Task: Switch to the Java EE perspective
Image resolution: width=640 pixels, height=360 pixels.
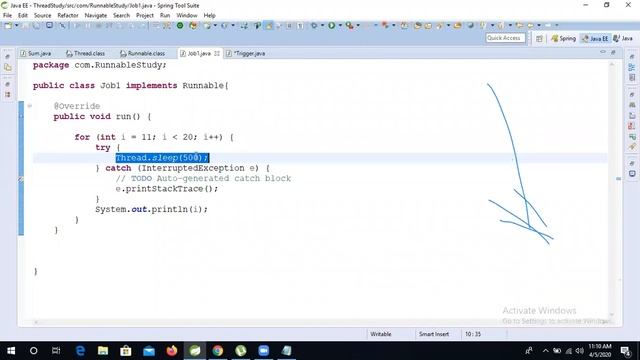Action: pos(595,38)
